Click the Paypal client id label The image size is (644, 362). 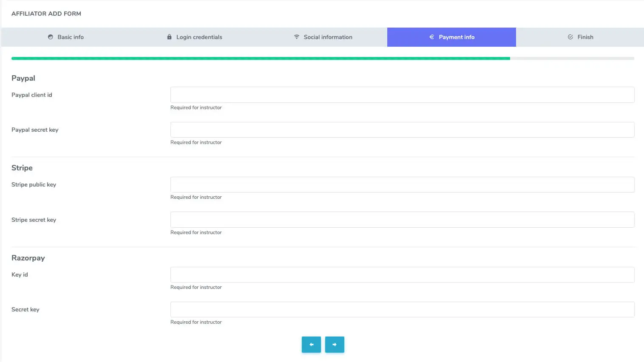(x=32, y=95)
